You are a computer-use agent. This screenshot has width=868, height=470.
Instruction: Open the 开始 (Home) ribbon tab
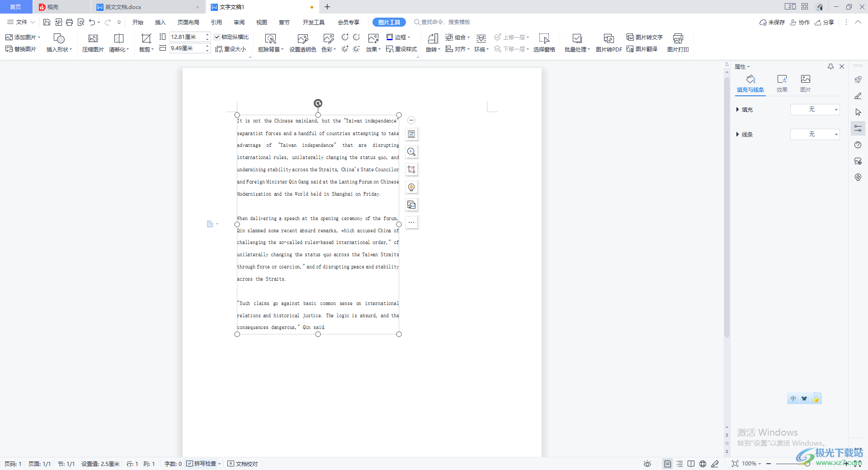(138, 22)
